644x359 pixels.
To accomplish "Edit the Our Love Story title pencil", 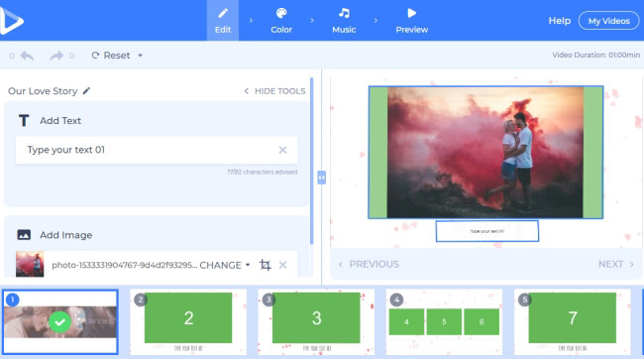I will pyautogui.click(x=86, y=91).
